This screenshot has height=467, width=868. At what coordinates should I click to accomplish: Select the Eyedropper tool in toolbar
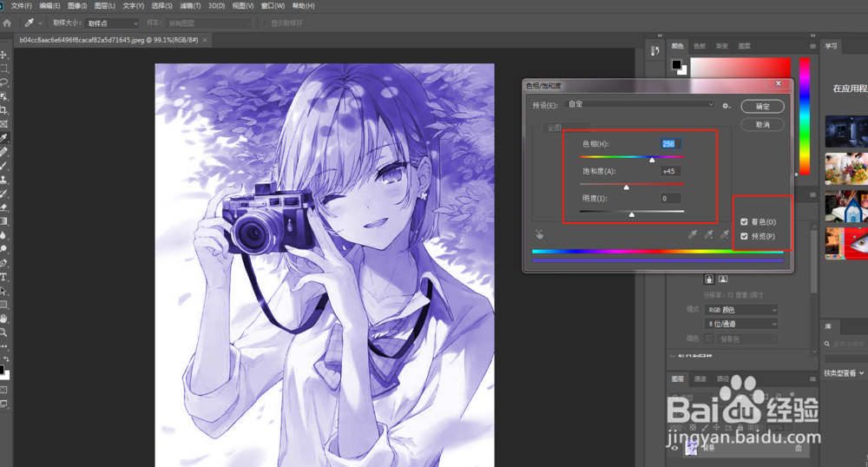click(3, 138)
